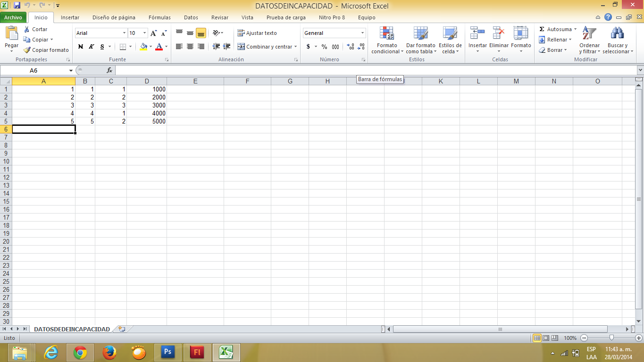Open the Datos ribbon tab
644x362 pixels.
click(191, 17)
